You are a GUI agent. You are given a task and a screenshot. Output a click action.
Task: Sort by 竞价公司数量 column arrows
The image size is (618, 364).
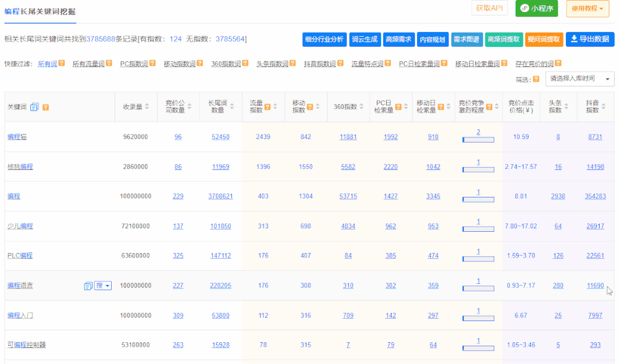coord(190,107)
